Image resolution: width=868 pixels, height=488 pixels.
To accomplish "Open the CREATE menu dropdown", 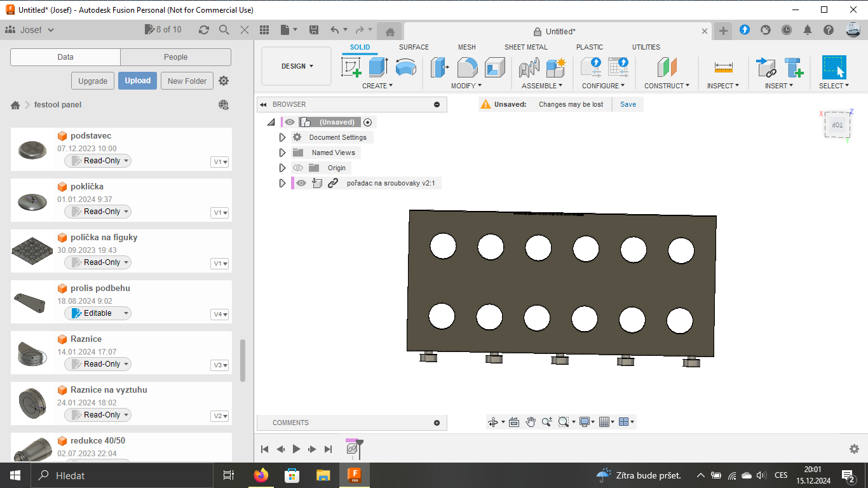I will click(377, 86).
